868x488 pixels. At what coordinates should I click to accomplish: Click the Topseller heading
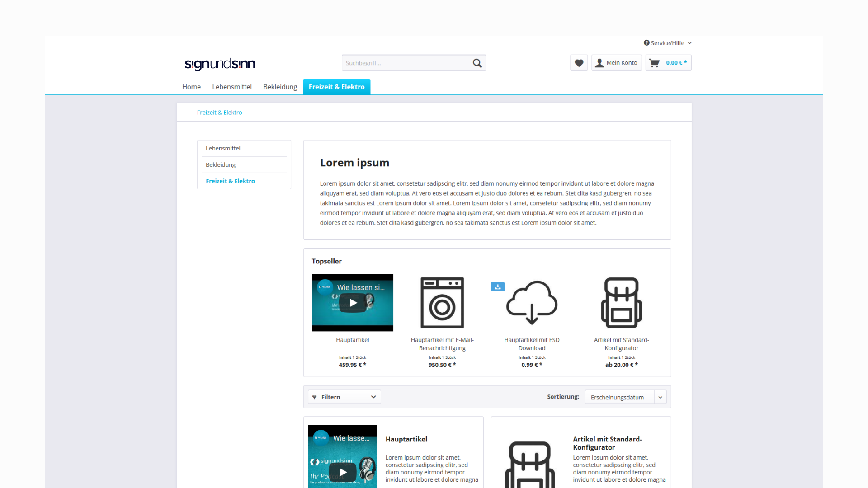(327, 261)
